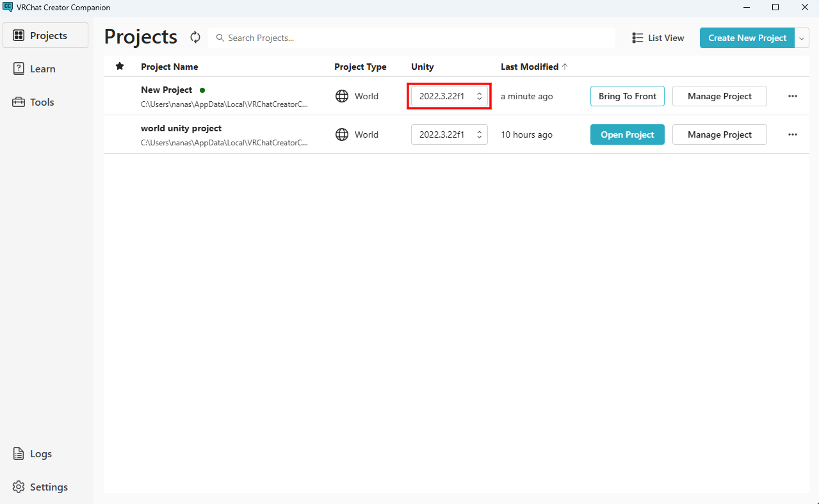Click the Projects page heading
The width and height of the screenshot is (819, 504).
click(141, 37)
